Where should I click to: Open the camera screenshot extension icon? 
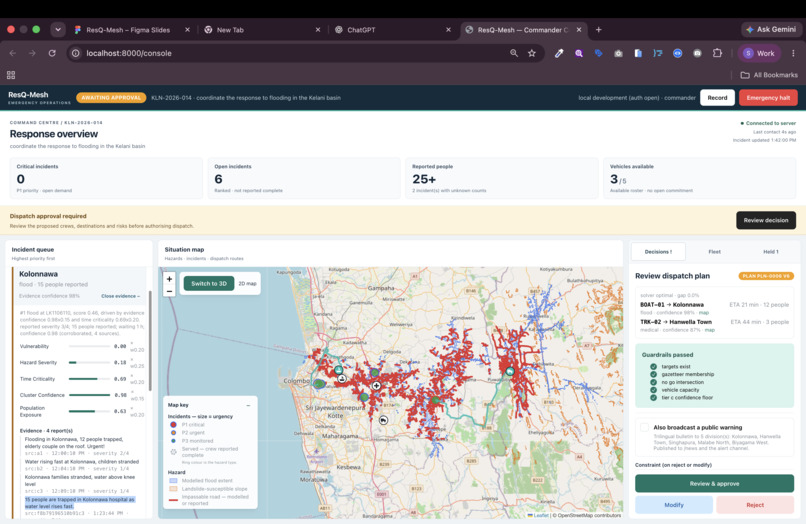(x=618, y=53)
